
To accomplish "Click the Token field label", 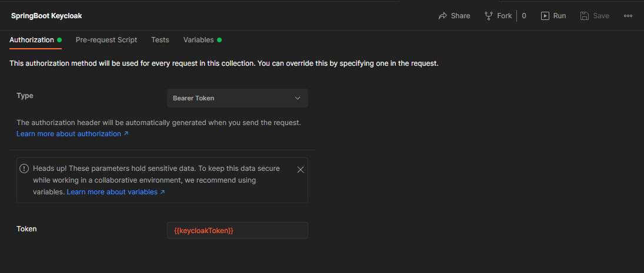I will click(x=26, y=229).
